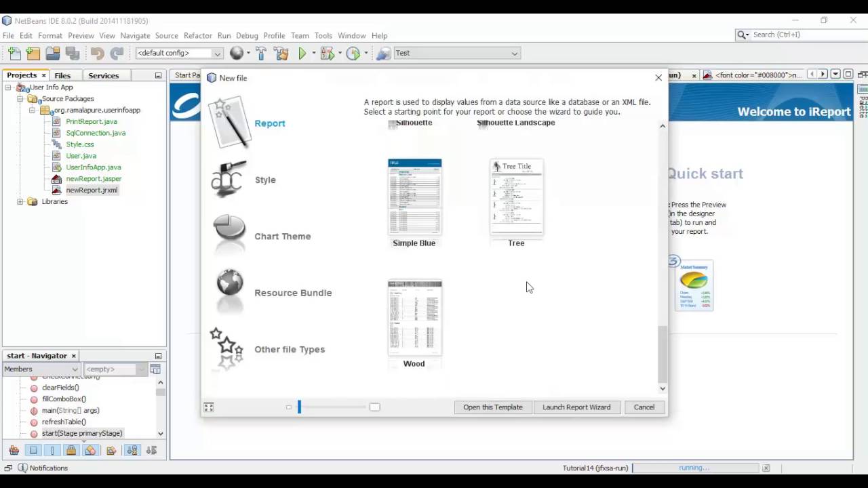Click Open this Template button

click(x=493, y=407)
